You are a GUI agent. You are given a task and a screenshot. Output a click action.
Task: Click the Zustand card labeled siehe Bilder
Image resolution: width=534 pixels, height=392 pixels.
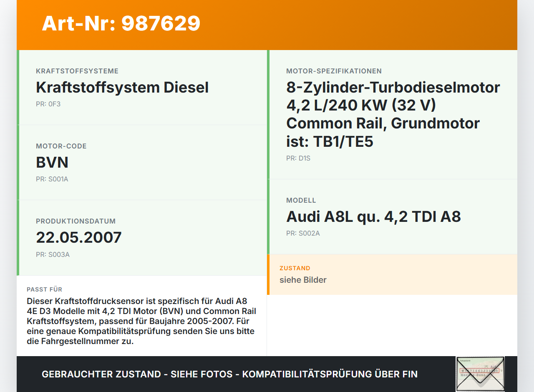(303, 280)
